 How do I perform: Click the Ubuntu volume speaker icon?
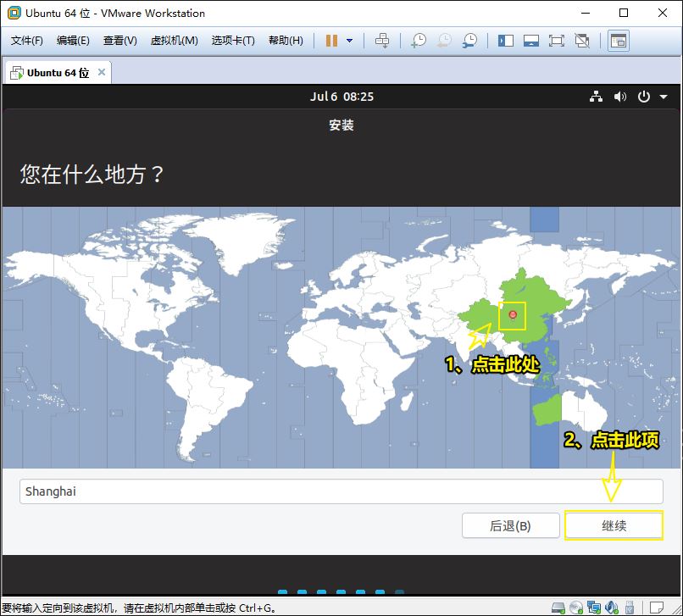click(620, 97)
